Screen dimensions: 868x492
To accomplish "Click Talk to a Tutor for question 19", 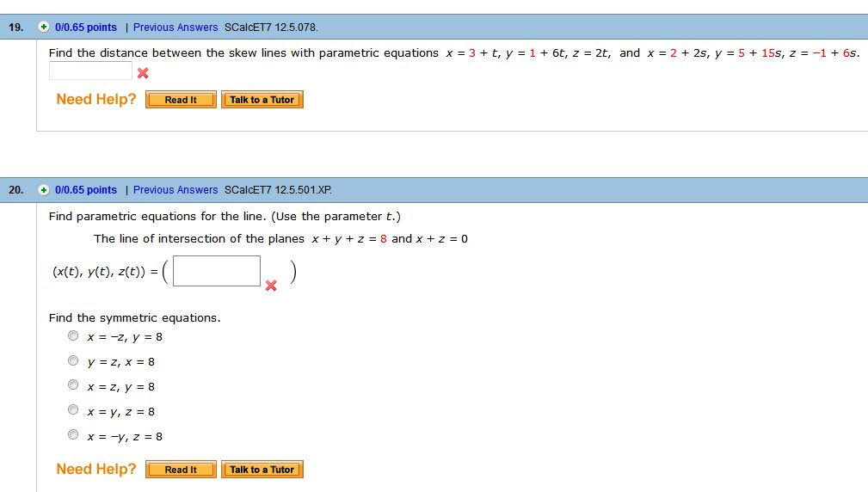I will click(262, 100).
